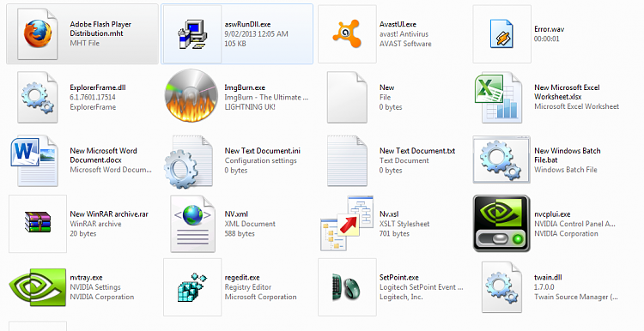The image size is (644, 331).
Task: Click the Windows Batch File type text
Action: tap(566, 170)
